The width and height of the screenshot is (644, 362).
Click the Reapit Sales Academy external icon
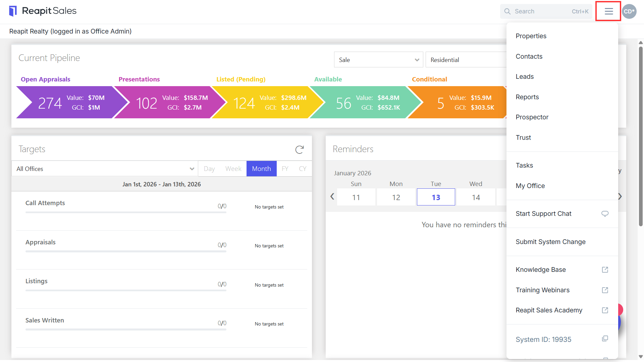click(605, 310)
